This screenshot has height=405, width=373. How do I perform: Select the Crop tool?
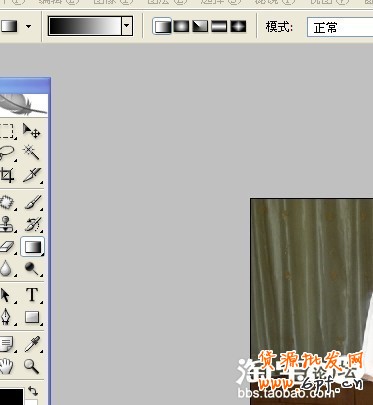click(x=7, y=174)
